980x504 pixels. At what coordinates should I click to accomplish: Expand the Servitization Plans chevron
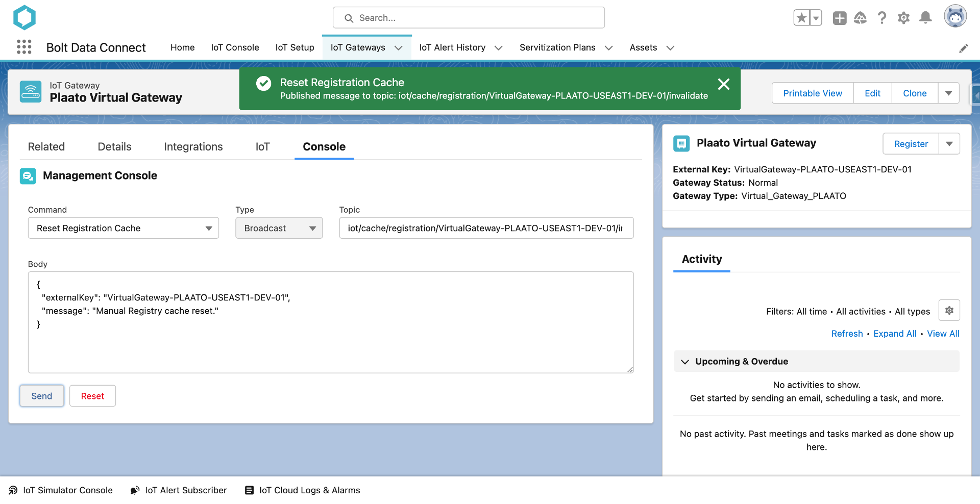[x=608, y=48]
